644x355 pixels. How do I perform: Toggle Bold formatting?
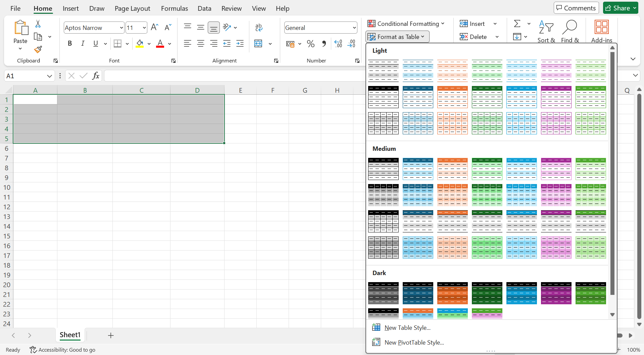point(70,44)
